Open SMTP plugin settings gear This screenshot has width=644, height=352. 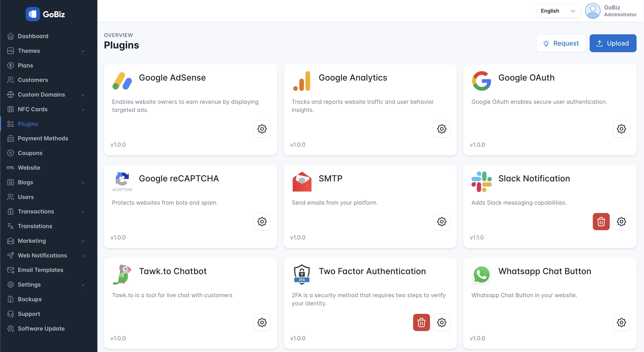[x=442, y=221]
